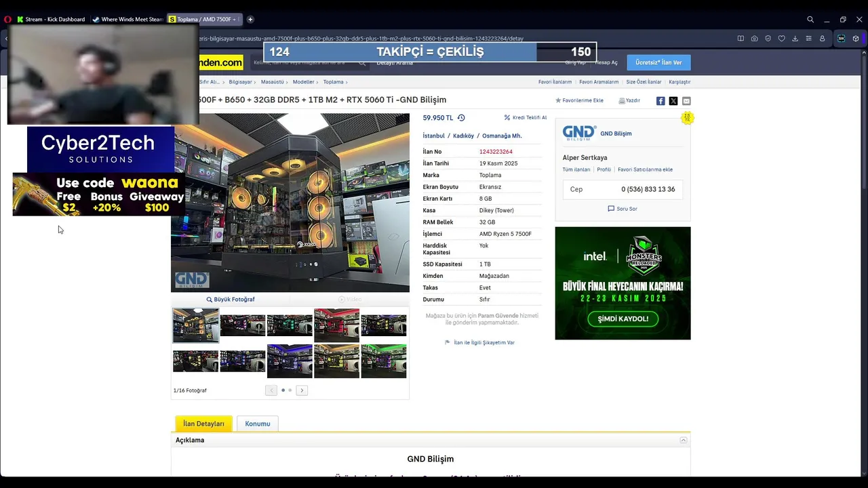Open the browser profile person icon

point(822,39)
